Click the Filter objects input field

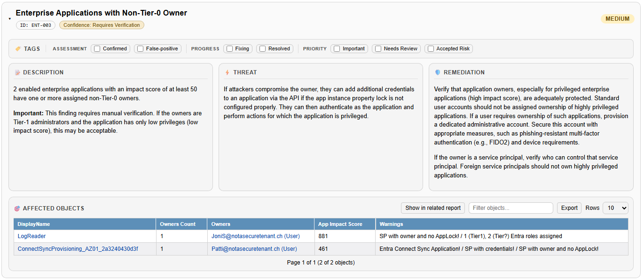tap(510, 208)
